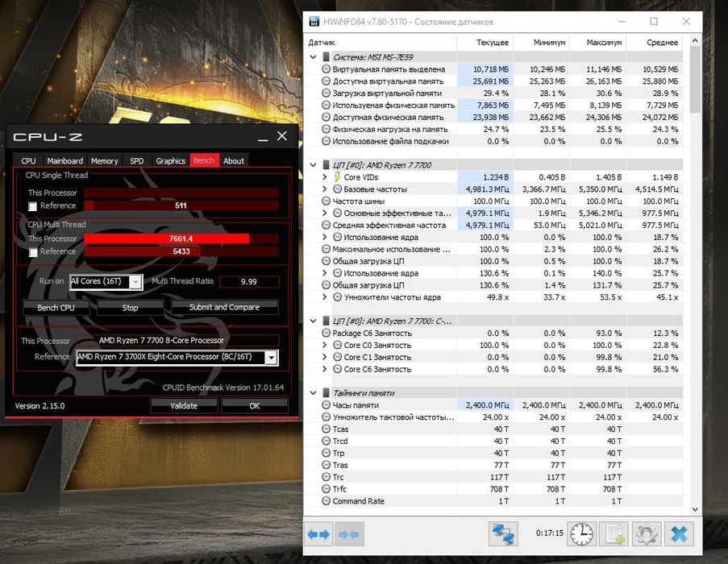Click the Reference multi thread 5433 bar
The image size is (728, 564).
click(x=181, y=251)
